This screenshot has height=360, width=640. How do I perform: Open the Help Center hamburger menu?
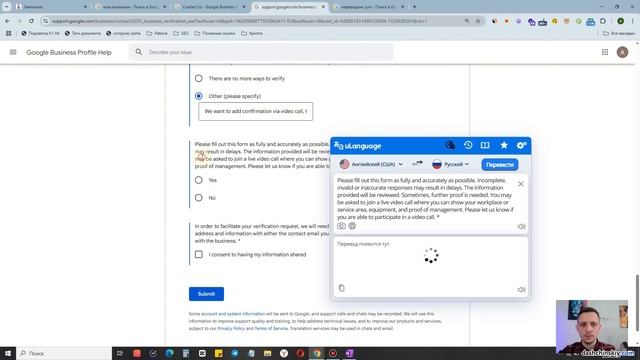pos(13,52)
